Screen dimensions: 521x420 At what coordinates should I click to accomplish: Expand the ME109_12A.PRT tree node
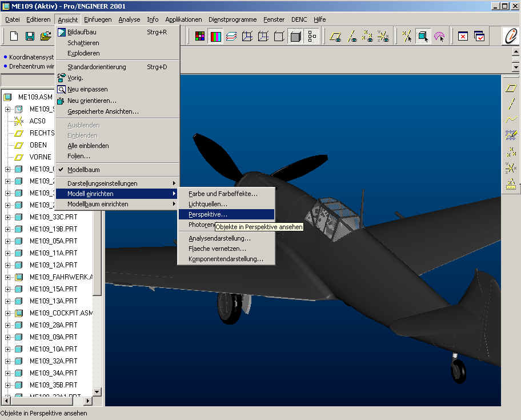(7, 265)
